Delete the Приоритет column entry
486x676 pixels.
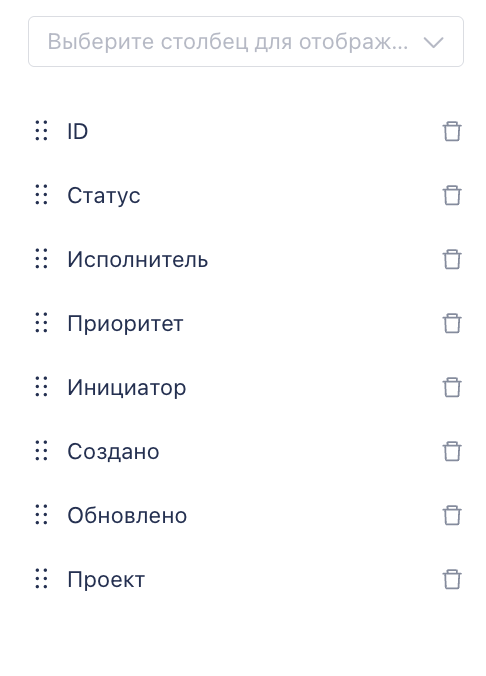click(452, 323)
